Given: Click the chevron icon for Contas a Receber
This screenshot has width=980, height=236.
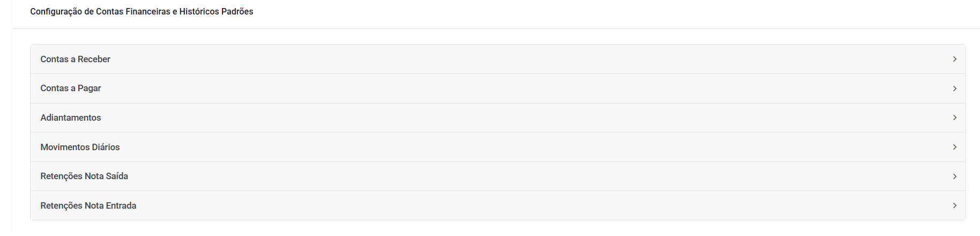Looking at the screenshot, I should coord(954,59).
